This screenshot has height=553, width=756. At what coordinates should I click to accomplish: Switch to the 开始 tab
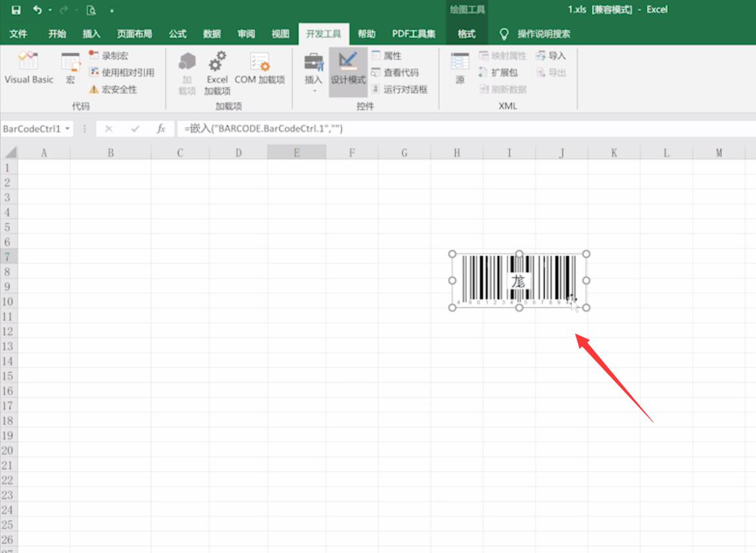click(x=57, y=33)
